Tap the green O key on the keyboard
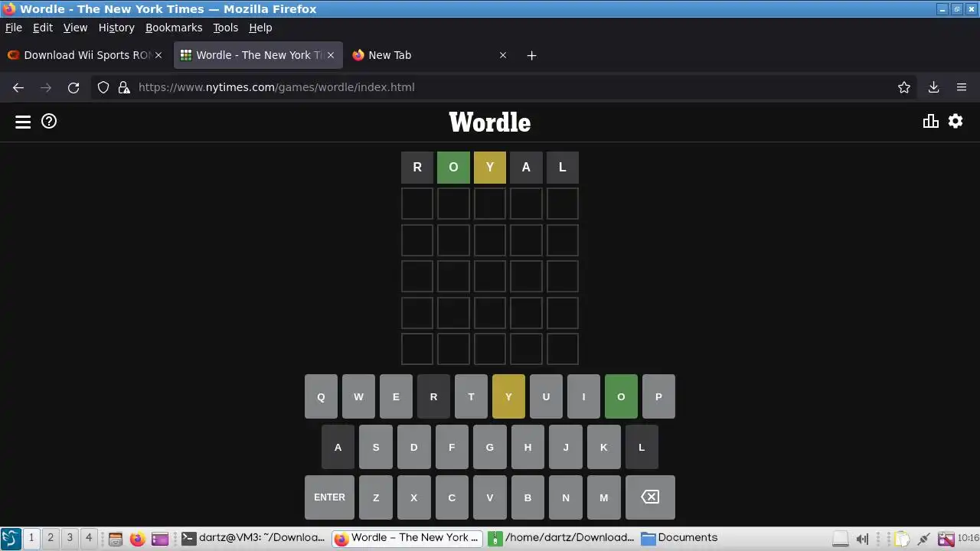This screenshot has height=551, width=980. pos(621,396)
